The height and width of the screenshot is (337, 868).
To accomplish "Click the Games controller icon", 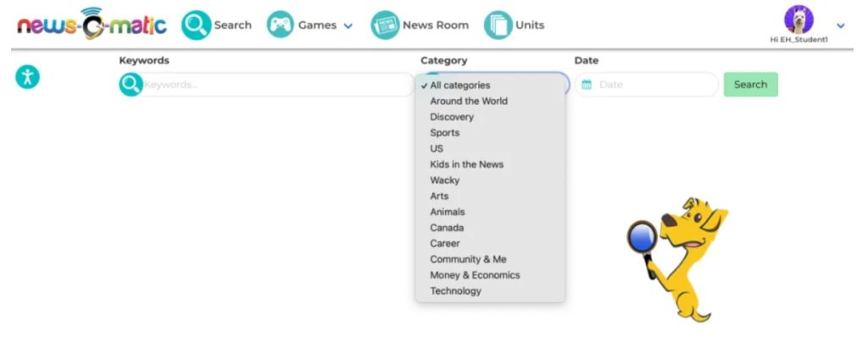I will (280, 25).
